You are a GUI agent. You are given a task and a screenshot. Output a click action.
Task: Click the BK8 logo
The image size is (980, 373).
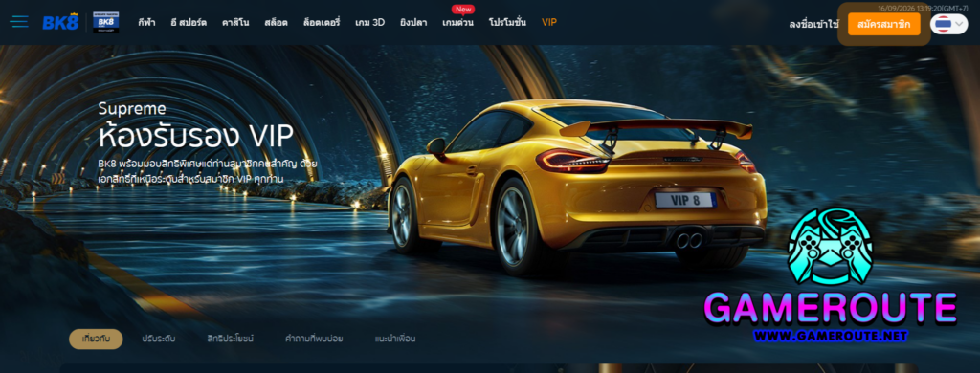point(60,23)
